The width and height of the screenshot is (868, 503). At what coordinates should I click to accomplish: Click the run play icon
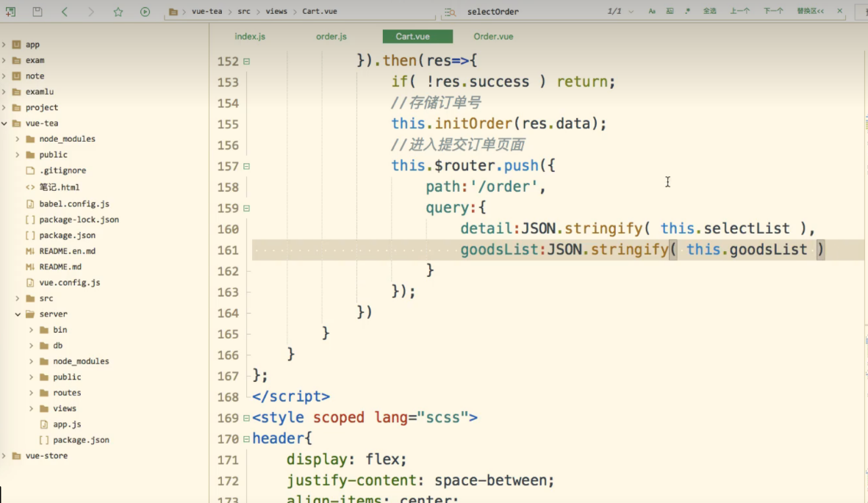(145, 11)
